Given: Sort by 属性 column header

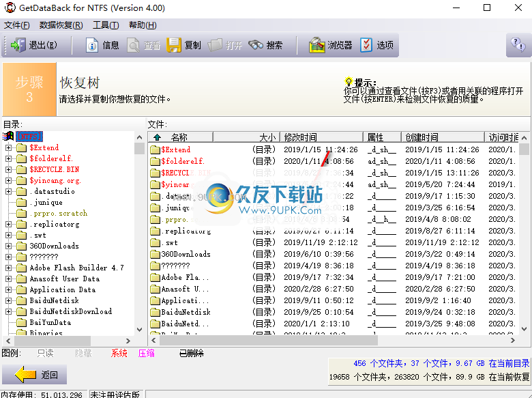Looking at the screenshot, I should 383,137.
